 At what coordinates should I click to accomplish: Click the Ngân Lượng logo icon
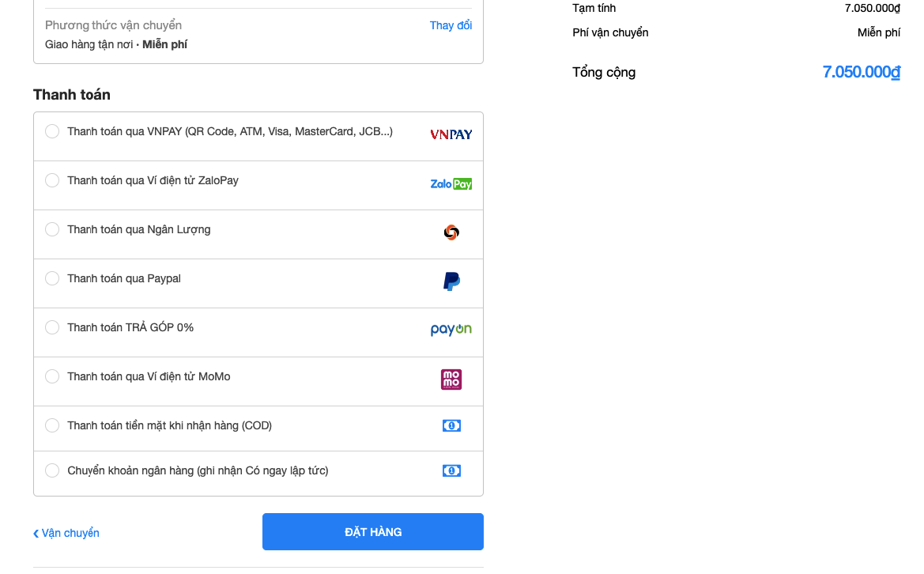451,232
